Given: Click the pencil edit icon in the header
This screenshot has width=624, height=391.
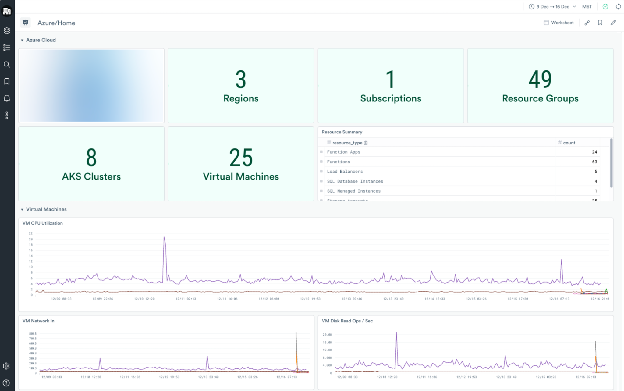Looking at the screenshot, I should [x=613, y=23].
